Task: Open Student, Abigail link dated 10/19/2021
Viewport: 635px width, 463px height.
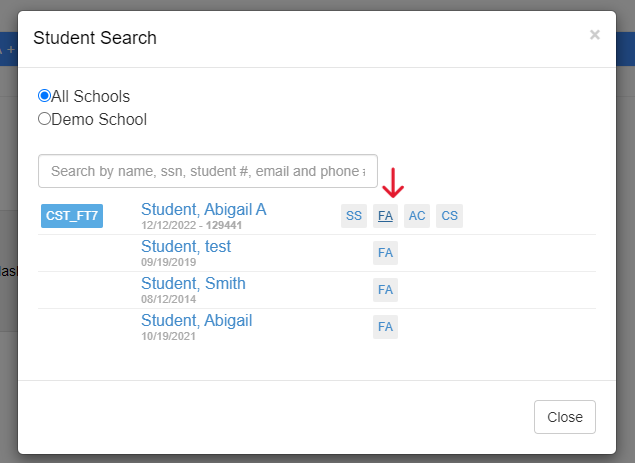Action: (x=196, y=320)
